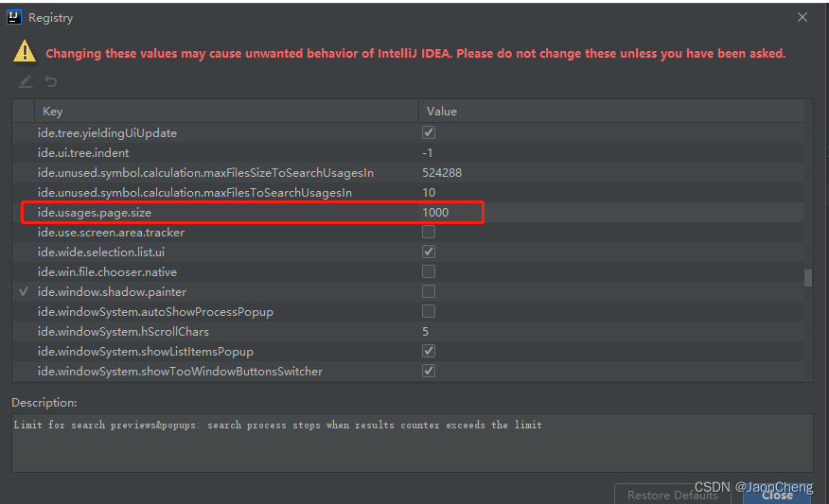Select the ide.window.shadow.painter key
This screenshot has height=504, width=829.
[x=112, y=291]
